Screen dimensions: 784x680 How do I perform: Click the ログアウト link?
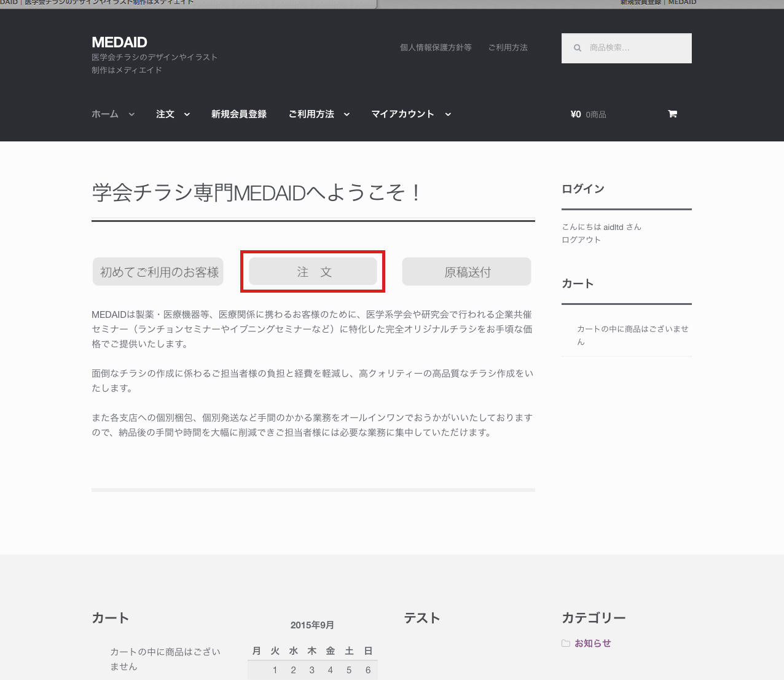[x=581, y=240]
